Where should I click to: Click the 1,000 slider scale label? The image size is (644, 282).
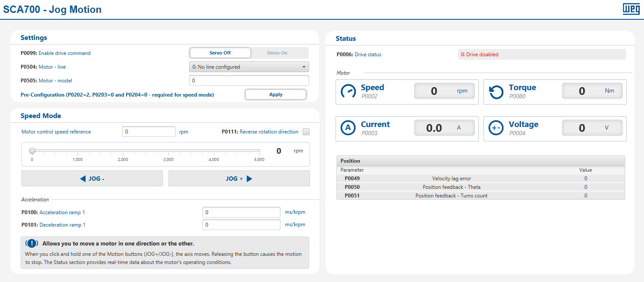pyautogui.click(x=78, y=160)
